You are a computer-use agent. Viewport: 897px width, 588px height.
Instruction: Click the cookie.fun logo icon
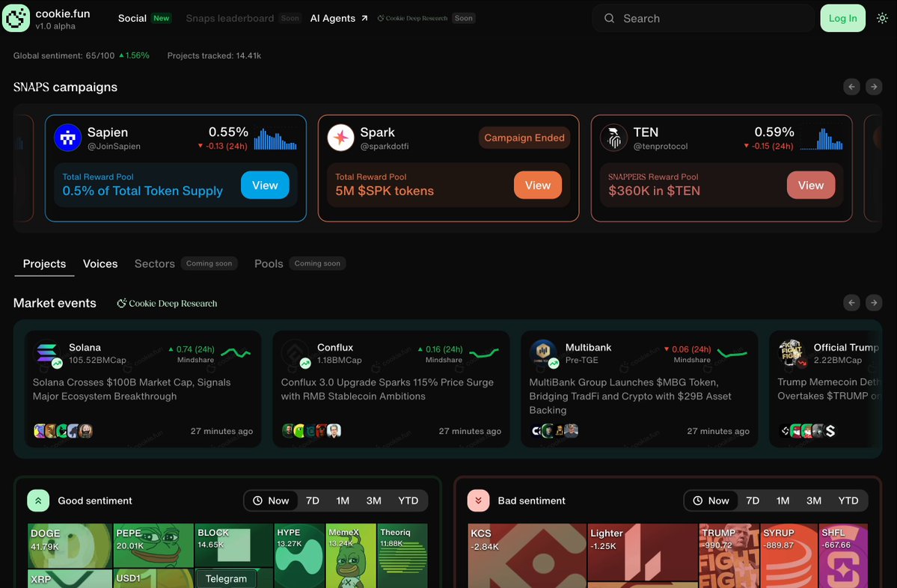click(16, 18)
